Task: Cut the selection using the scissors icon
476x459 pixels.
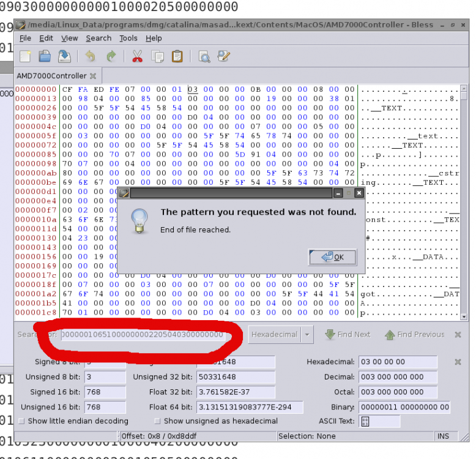Action: click(137, 56)
